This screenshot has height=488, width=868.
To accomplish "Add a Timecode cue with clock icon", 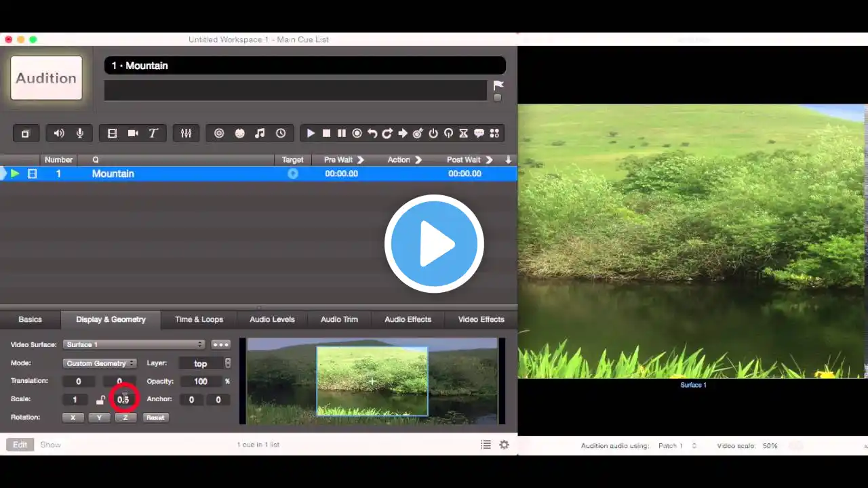I will (281, 134).
